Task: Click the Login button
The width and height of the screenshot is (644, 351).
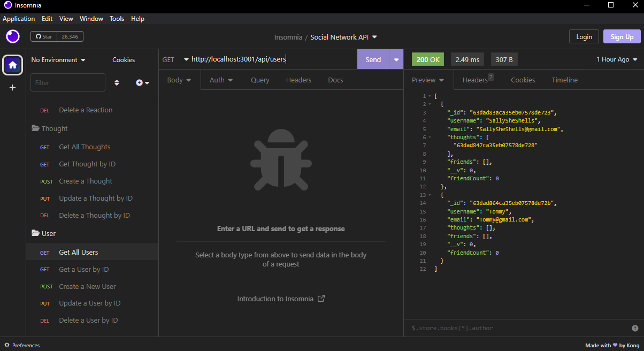Action: point(584,36)
